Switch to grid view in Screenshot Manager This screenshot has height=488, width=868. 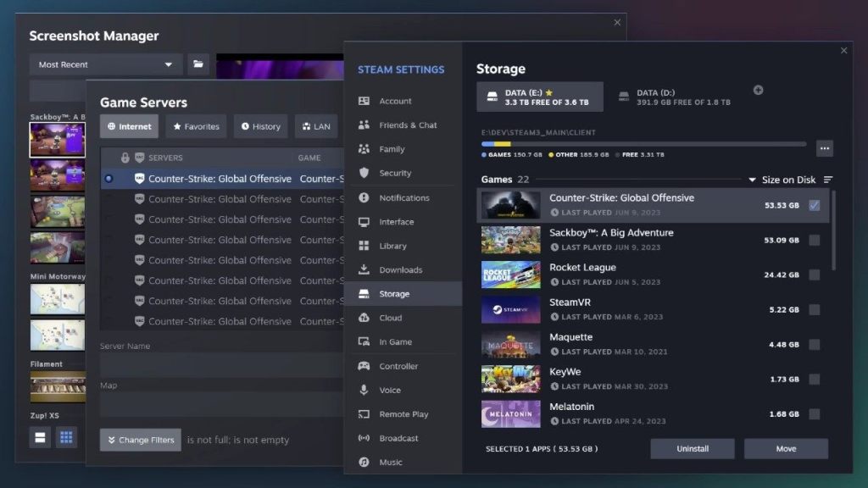(66, 438)
